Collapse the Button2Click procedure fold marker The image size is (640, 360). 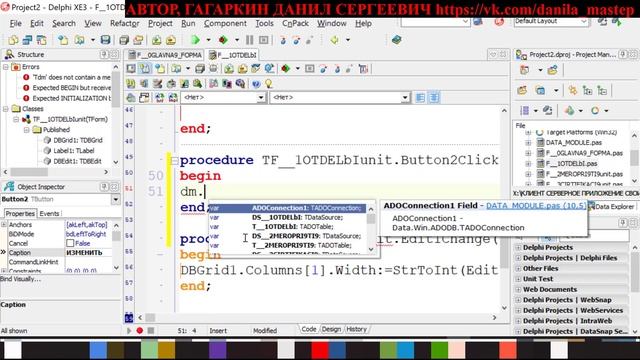(174, 161)
